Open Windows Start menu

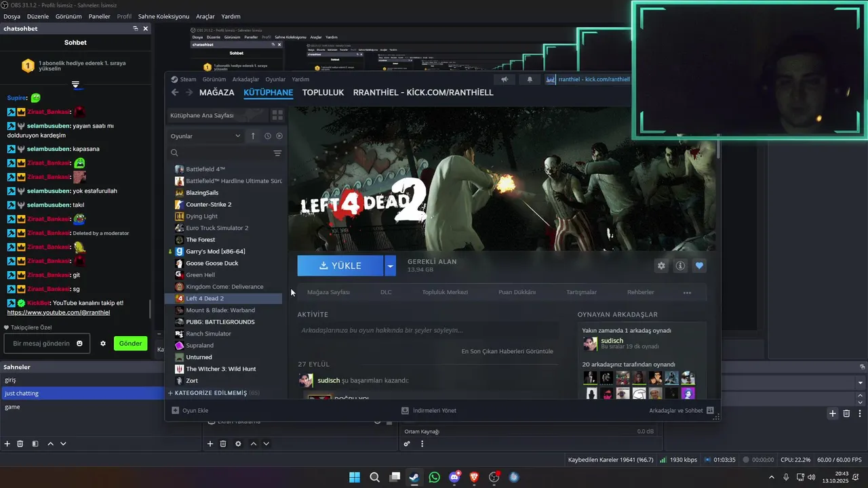(355, 477)
